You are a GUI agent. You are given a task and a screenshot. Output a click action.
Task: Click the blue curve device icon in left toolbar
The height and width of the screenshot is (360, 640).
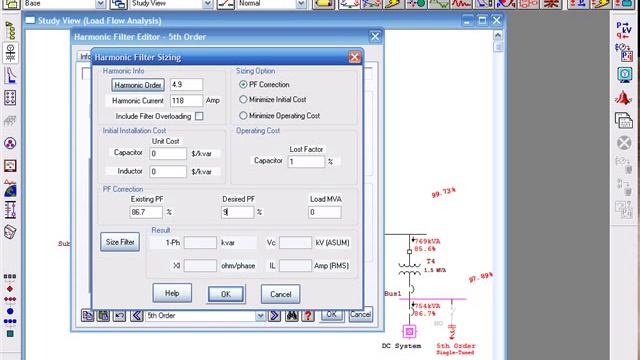[x=10, y=76]
